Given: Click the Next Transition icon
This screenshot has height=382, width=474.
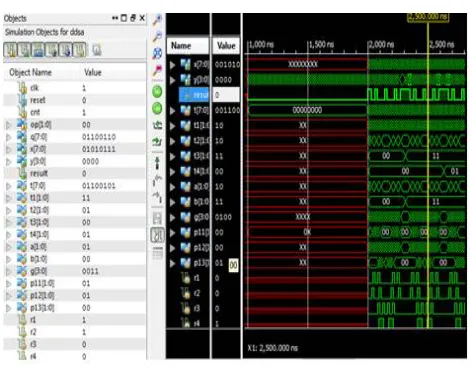Looking at the screenshot, I should coord(157,142).
